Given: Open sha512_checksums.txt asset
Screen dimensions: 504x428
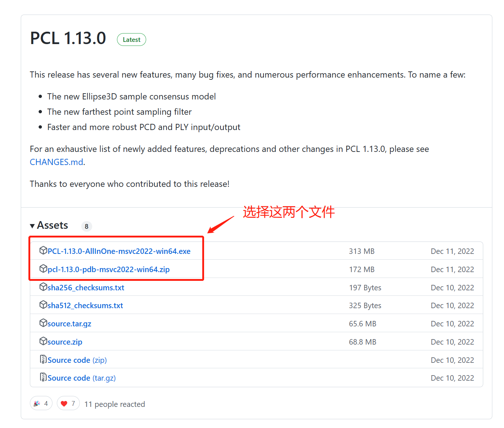Looking at the screenshot, I should [x=85, y=306].
